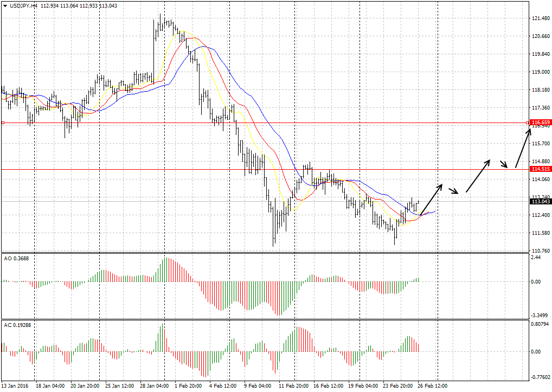The width and height of the screenshot is (552, 392).
Task: Select the upper red horizontal line
Action: 271,123
